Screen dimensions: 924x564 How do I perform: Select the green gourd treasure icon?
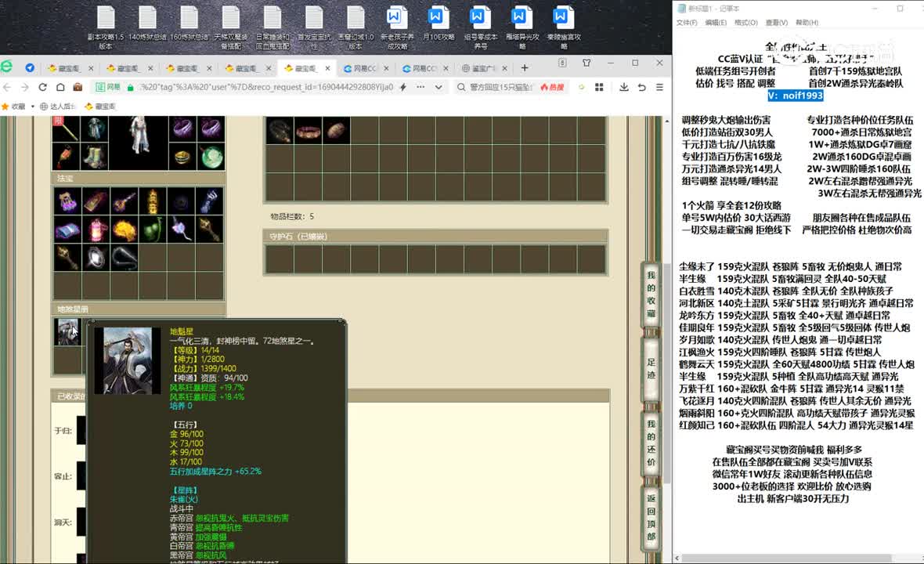[153, 229]
